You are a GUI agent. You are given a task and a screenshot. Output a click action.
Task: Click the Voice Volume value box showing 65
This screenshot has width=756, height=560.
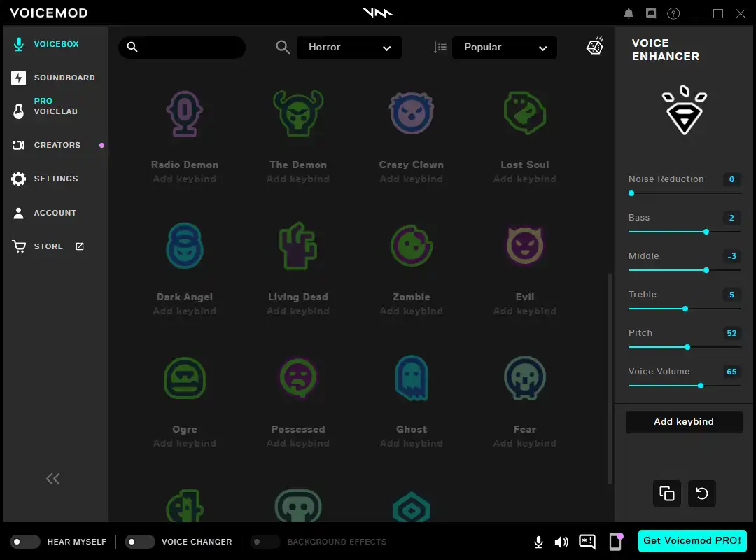[731, 372]
